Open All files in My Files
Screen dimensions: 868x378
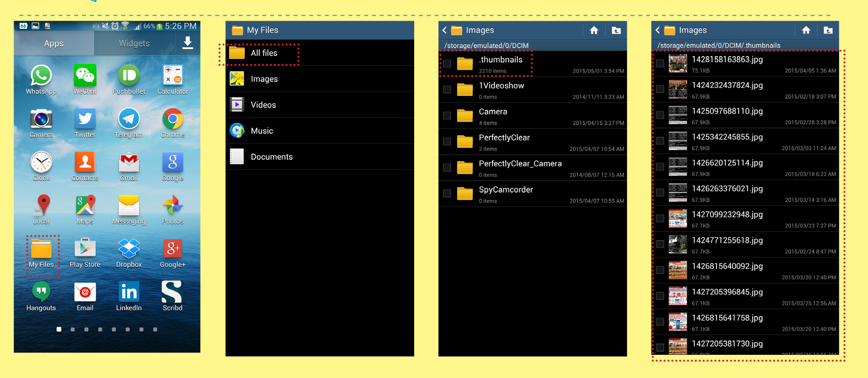click(x=264, y=53)
